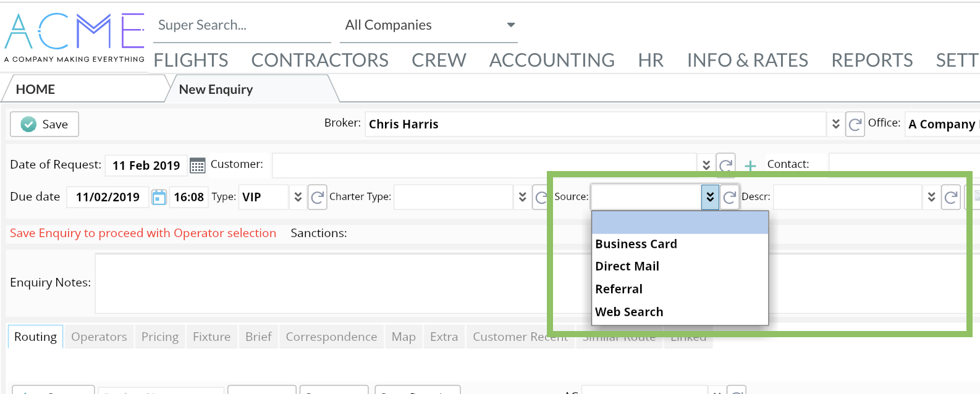Go to the HOME tab
Screen dimensions: 980x394
(x=35, y=90)
